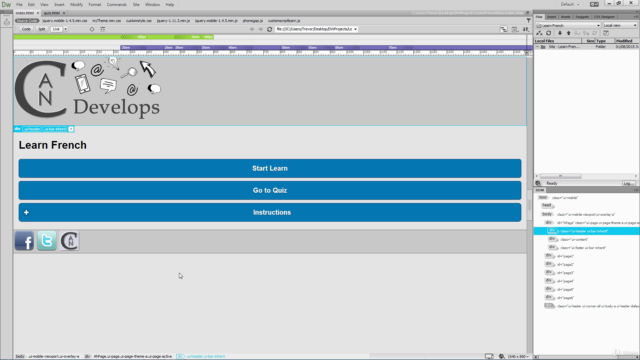Click the Put files up arrow icon

569,33
